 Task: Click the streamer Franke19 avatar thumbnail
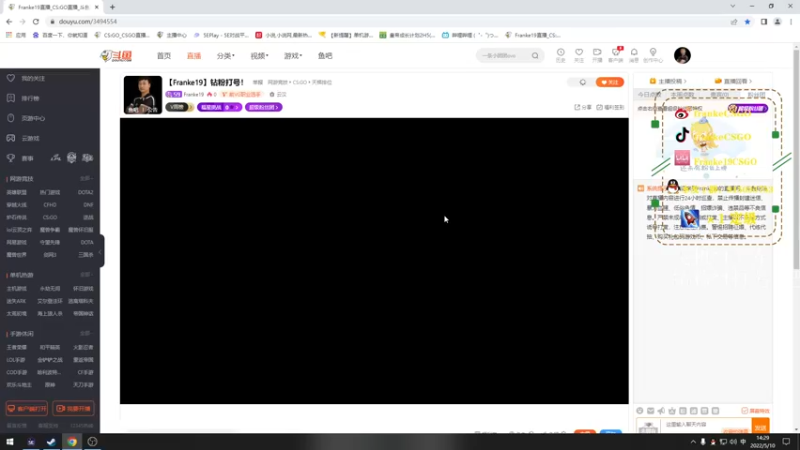coord(143,95)
